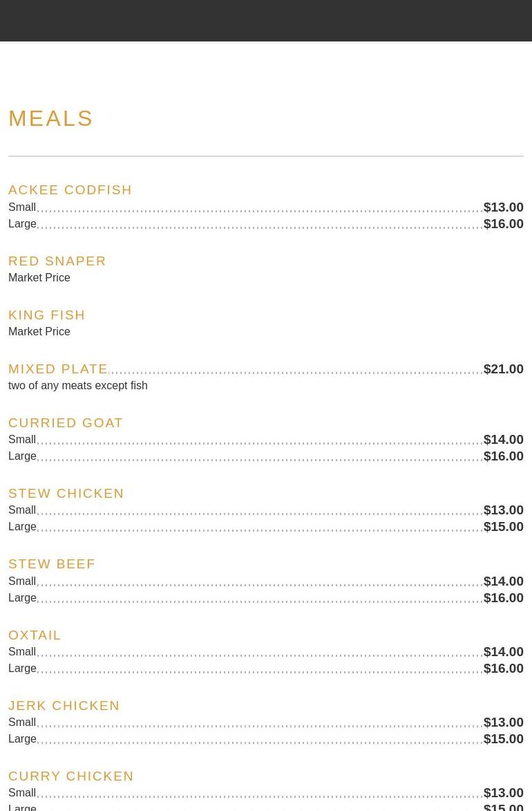Image resolution: width=532 pixels, height=811 pixels.
Task: Click the Curried Goat small $14.00 price
Action: 503,439
